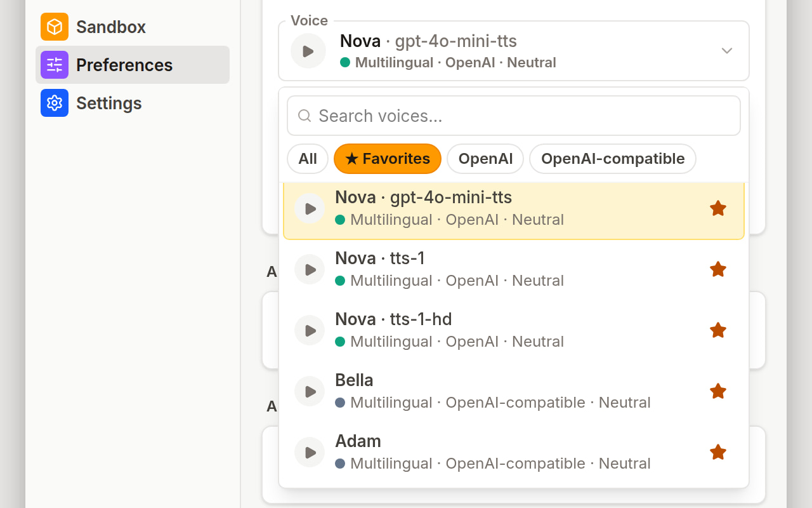Open the Sandbox sidebar item
Viewport: 812px width, 508px height.
tap(133, 27)
